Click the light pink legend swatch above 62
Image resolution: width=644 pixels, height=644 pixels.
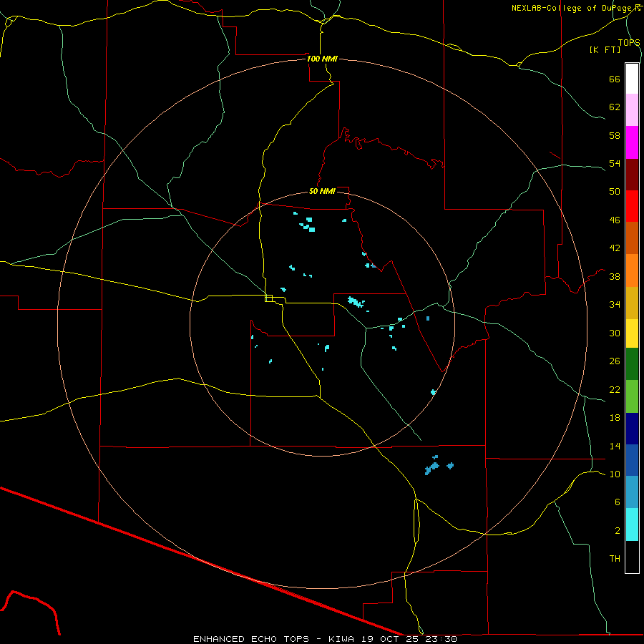click(632, 110)
